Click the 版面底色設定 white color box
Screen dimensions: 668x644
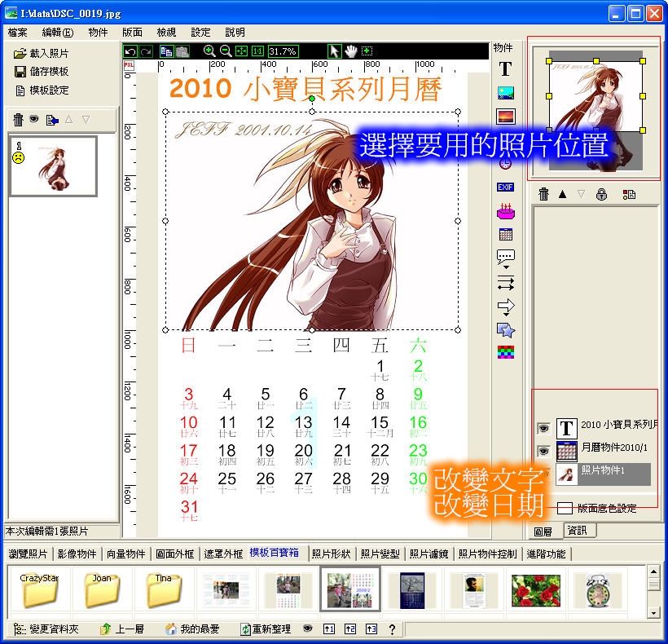click(x=565, y=508)
